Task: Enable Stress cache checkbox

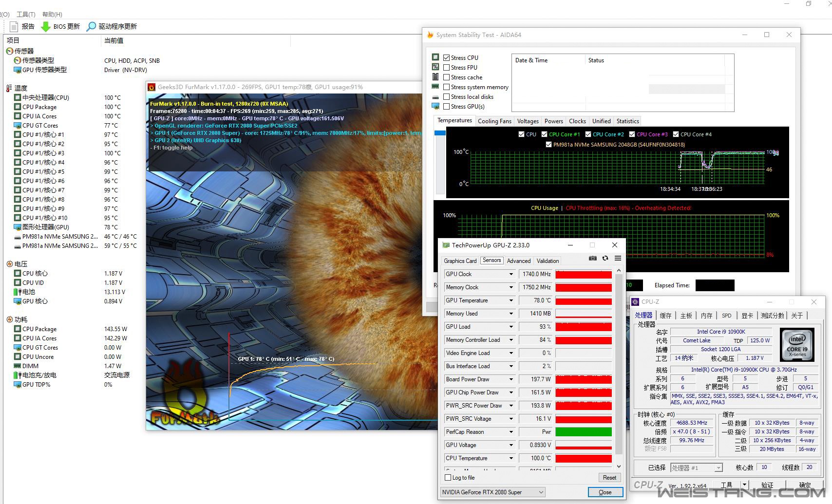Action: [446, 77]
